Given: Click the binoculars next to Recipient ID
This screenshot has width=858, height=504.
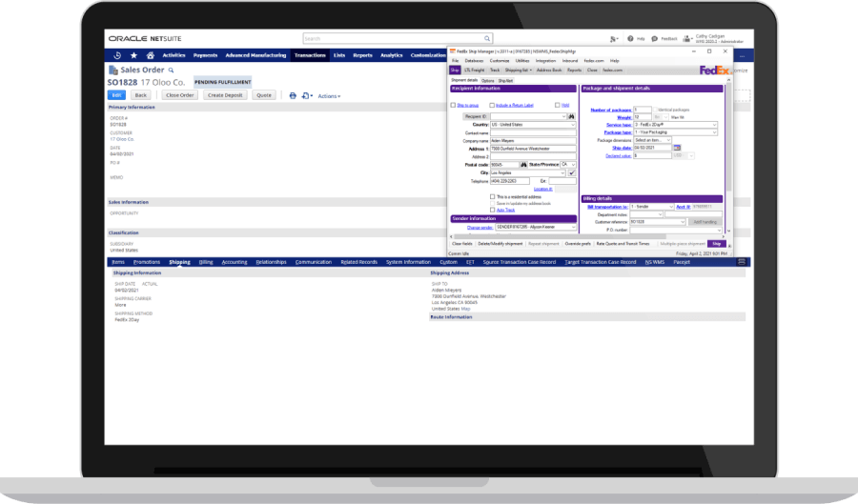Looking at the screenshot, I should [x=571, y=116].
